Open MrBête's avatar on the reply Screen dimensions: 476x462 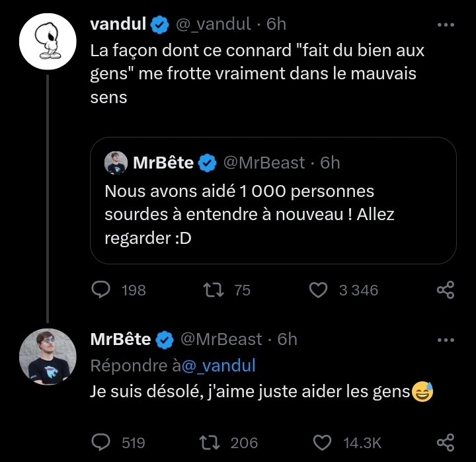tap(46, 358)
